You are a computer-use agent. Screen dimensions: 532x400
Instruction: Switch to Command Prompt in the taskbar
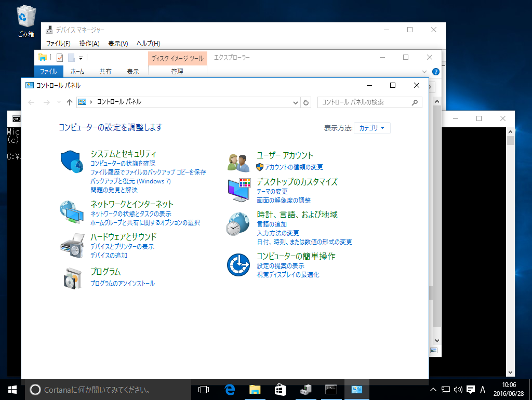tap(331, 390)
